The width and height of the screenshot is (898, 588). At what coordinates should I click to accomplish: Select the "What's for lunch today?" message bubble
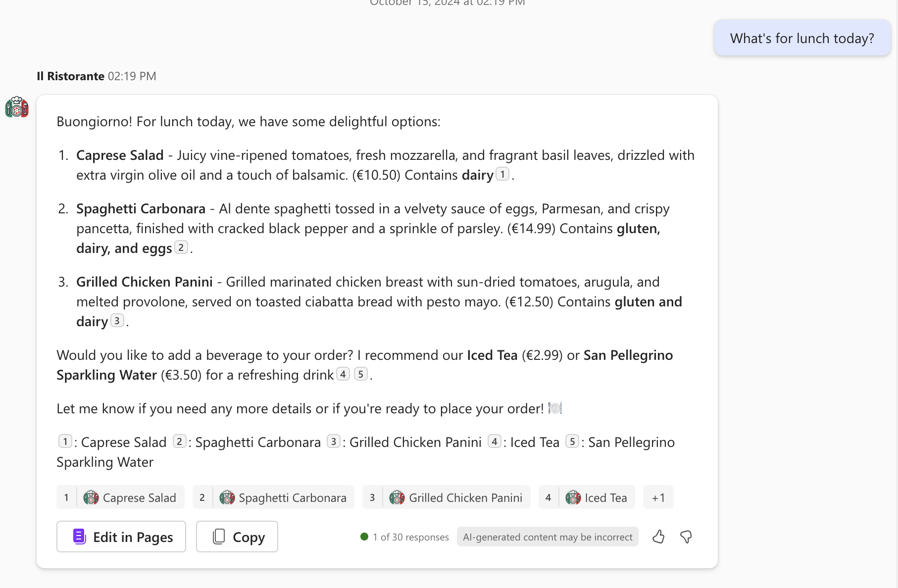tap(802, 38)
